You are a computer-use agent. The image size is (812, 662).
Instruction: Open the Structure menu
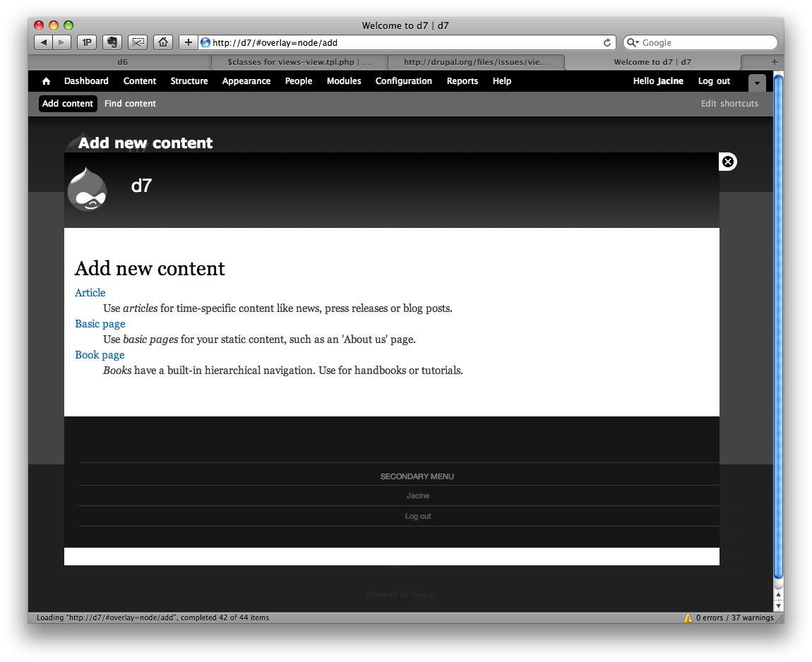tap(189, 81)
